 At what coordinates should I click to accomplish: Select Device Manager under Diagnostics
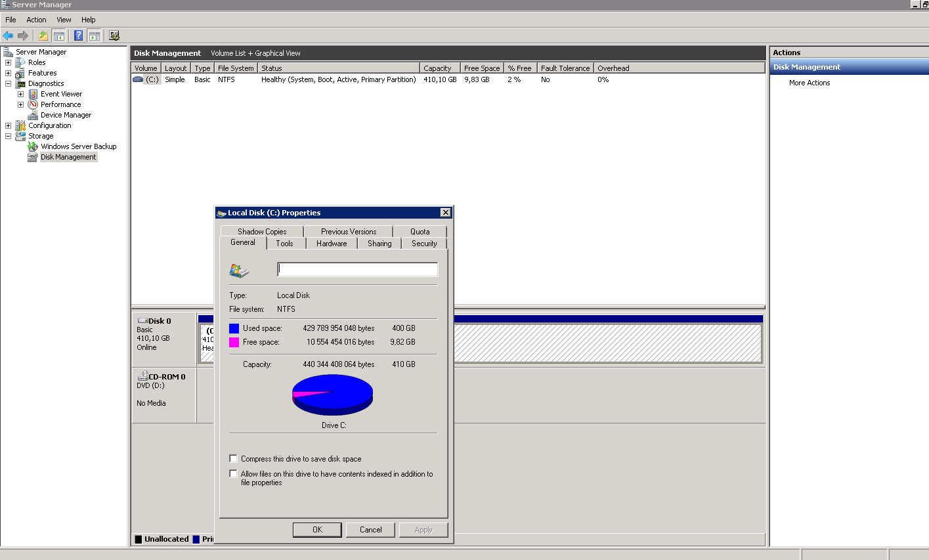(x=66, y=115)
